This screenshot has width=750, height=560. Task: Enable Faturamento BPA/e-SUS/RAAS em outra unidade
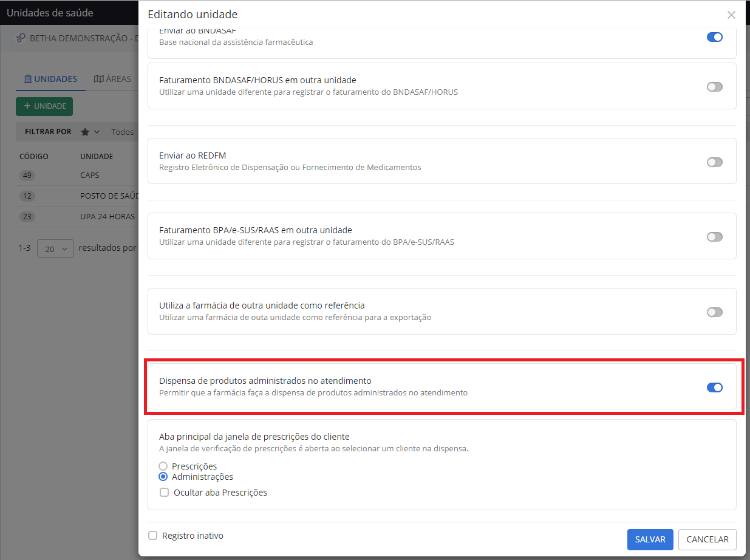click(x=714, y=237)
